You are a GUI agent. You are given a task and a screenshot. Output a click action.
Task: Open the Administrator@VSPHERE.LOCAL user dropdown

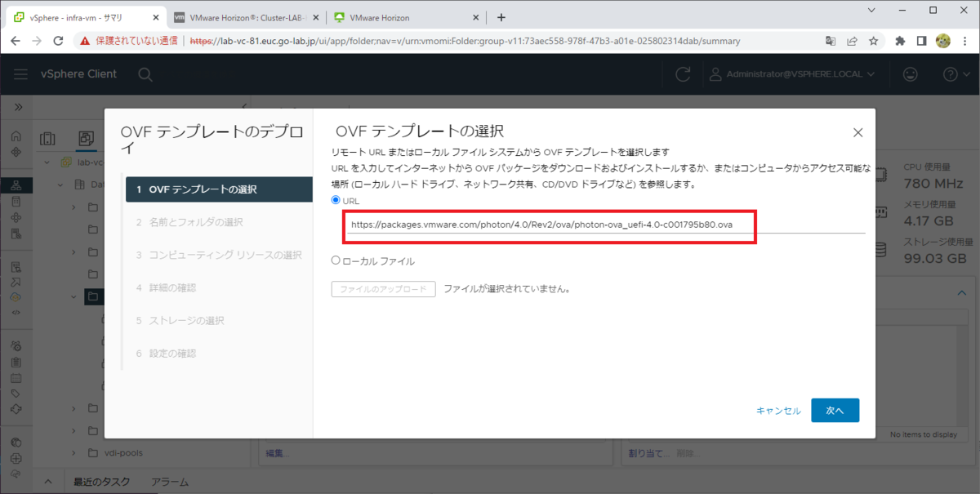(791, 74)
